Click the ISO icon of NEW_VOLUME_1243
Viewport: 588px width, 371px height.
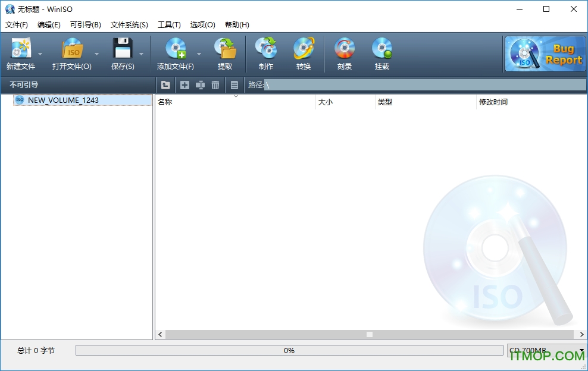click(x=20, y=100)
